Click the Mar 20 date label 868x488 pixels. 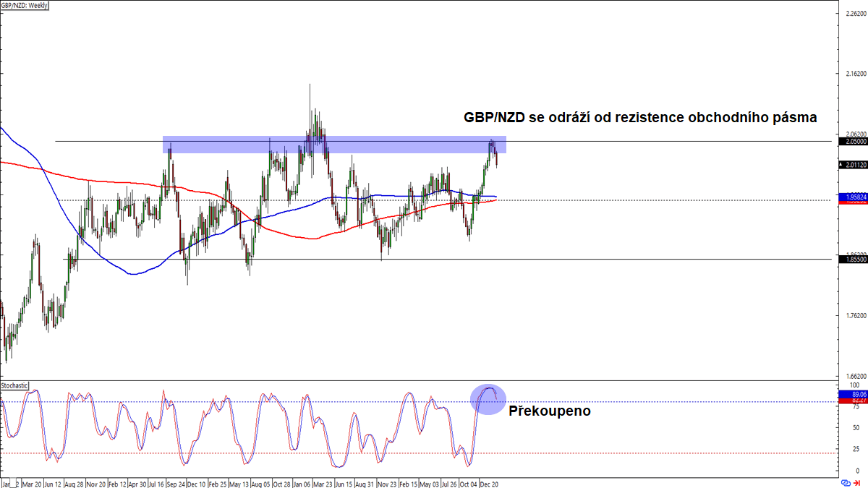click(31, 483)
